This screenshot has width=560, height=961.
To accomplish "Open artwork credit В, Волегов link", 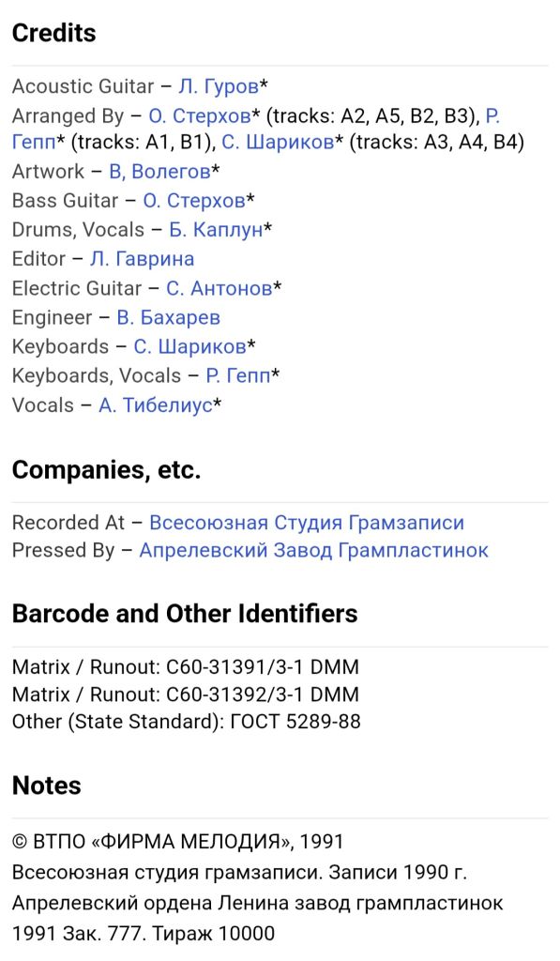I will pyautogui.click(x=159, y=172).
